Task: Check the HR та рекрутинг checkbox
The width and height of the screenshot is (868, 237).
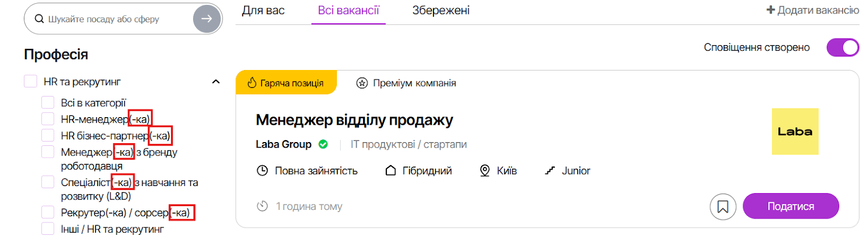Action: [30, 82]
